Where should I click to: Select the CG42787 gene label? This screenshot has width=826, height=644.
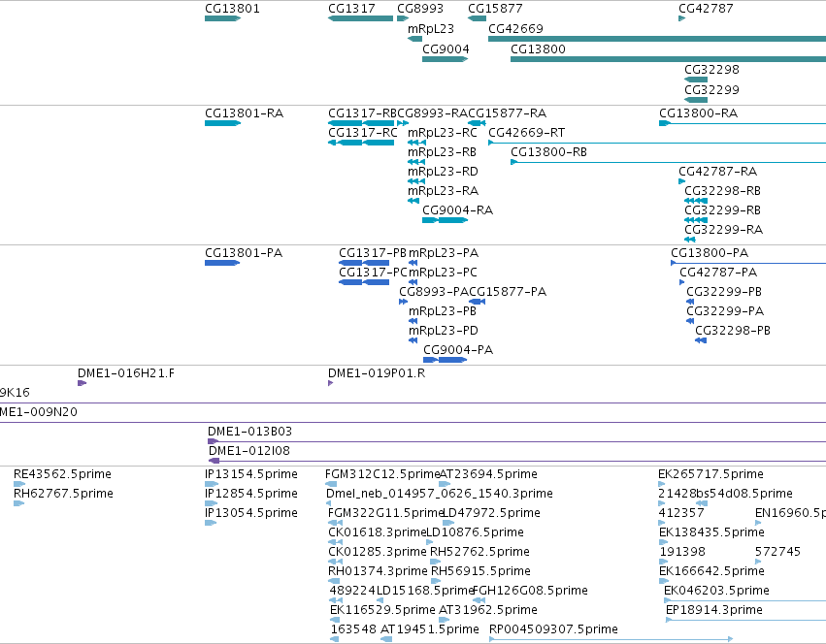point(706,9)
